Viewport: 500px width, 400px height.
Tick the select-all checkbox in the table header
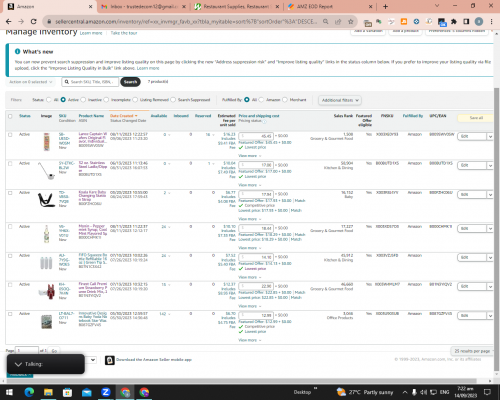point(10,116)
